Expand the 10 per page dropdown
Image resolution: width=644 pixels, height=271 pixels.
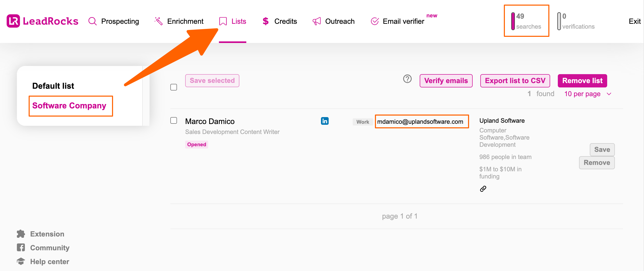[x=588, y=94]
